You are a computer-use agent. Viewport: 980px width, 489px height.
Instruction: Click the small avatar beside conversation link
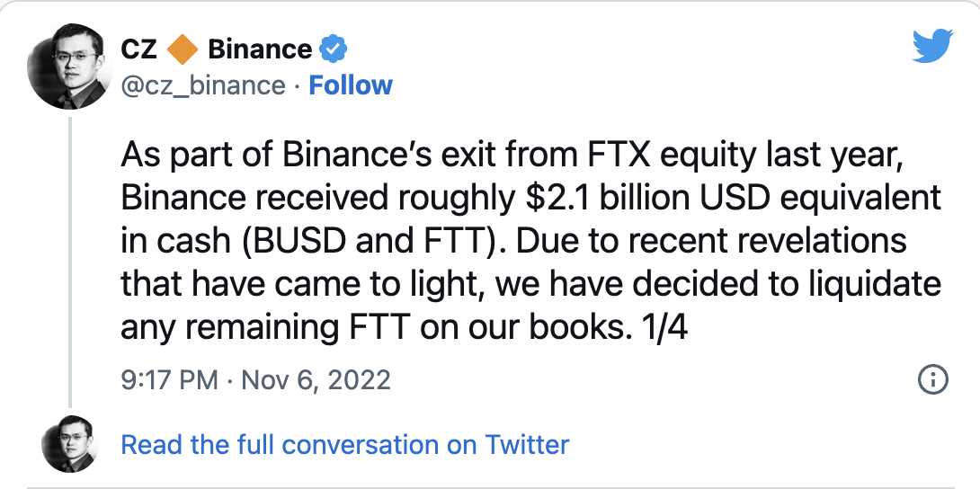pos(69,444)
